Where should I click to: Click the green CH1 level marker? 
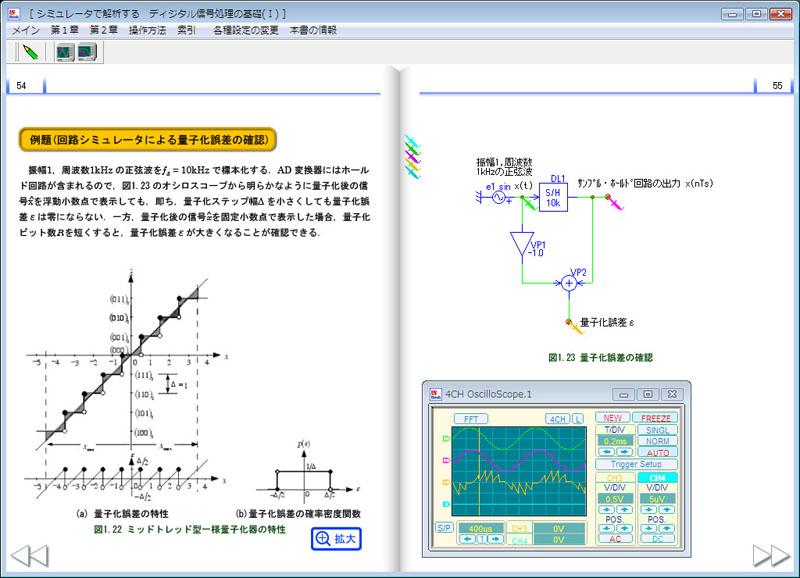[446, 438]
